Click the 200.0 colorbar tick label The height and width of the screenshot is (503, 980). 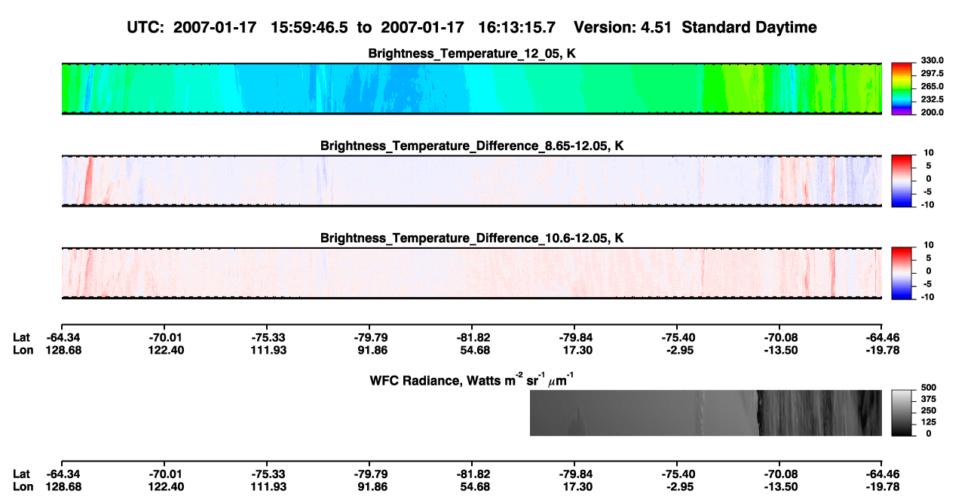tap(933, 112)
